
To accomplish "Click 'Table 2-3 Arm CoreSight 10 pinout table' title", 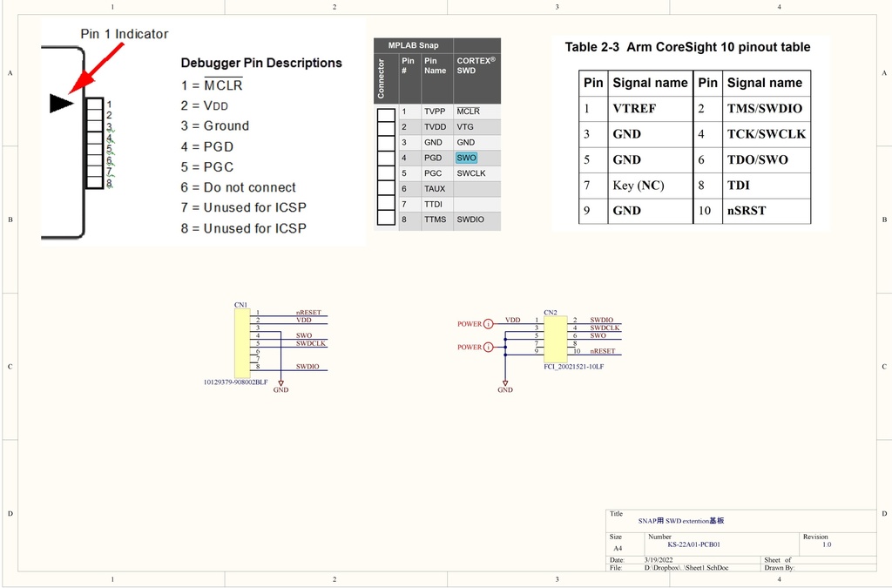I will [687, 47].
